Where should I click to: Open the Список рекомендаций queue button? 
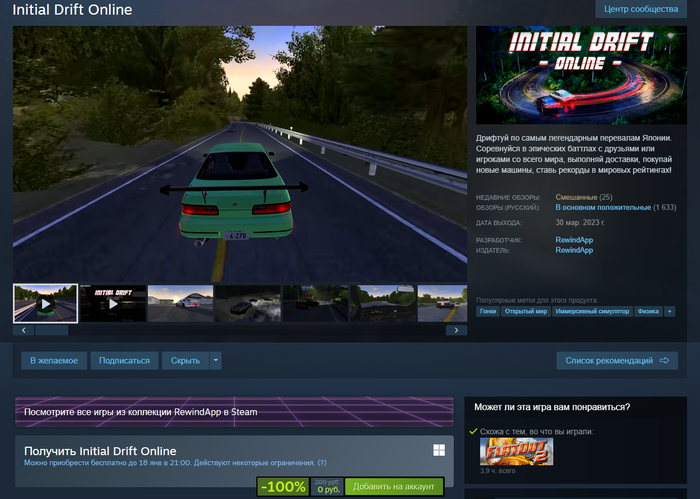pos(616,360)
